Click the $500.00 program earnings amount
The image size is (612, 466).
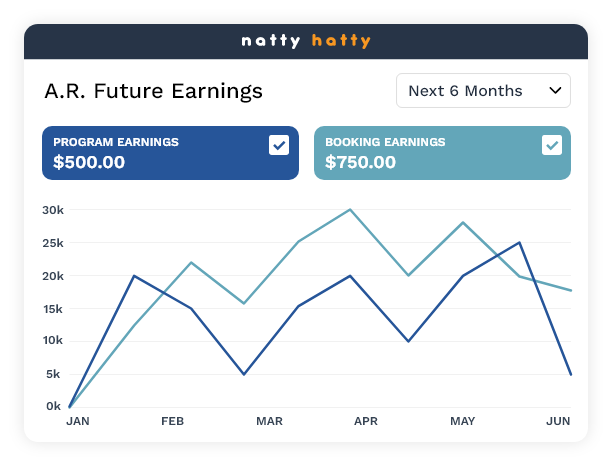click(89, 162)
